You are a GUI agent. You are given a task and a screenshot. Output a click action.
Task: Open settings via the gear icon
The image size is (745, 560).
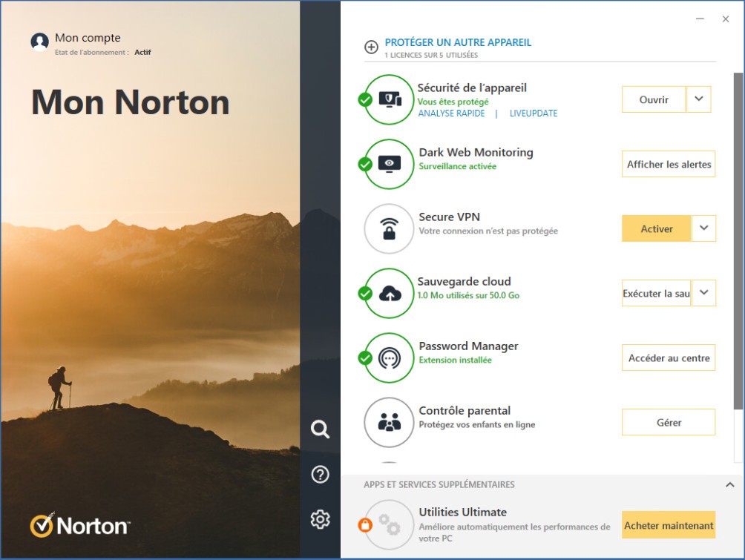tap(321, 519)
